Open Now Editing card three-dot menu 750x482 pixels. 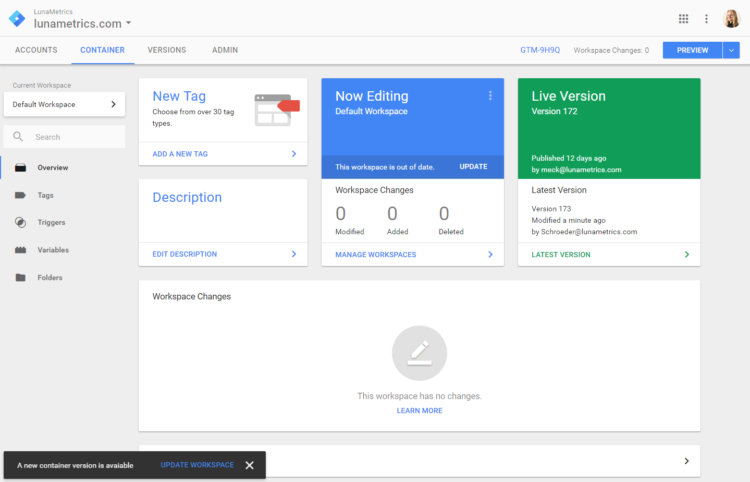[490, 96]
